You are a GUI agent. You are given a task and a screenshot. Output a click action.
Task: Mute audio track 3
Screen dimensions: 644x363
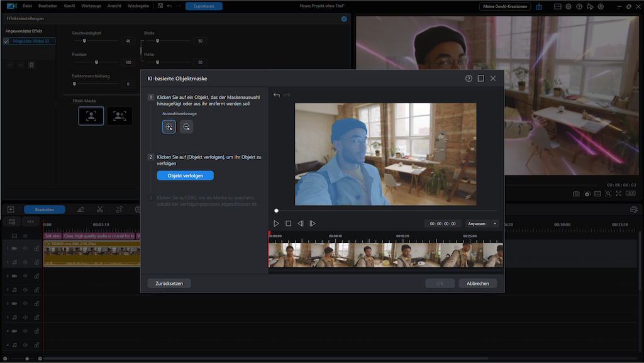tap(25, 317)
